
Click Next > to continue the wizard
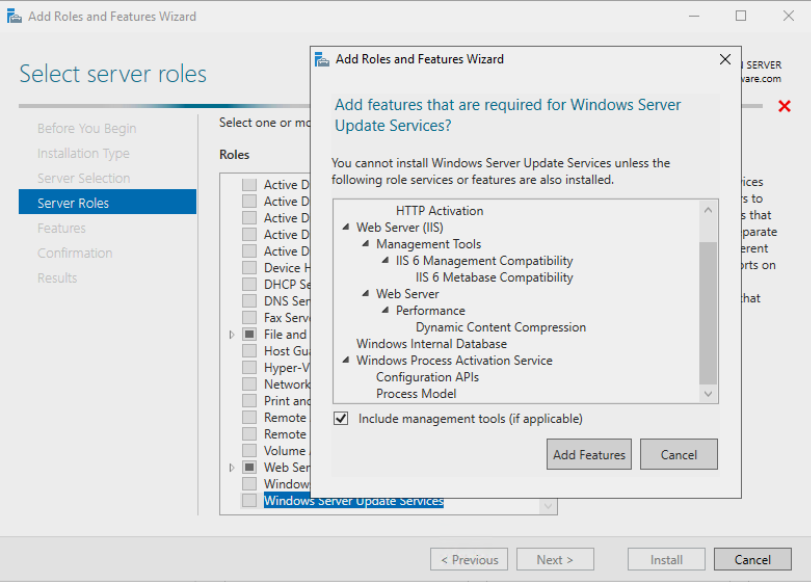(x=555, y=559)
